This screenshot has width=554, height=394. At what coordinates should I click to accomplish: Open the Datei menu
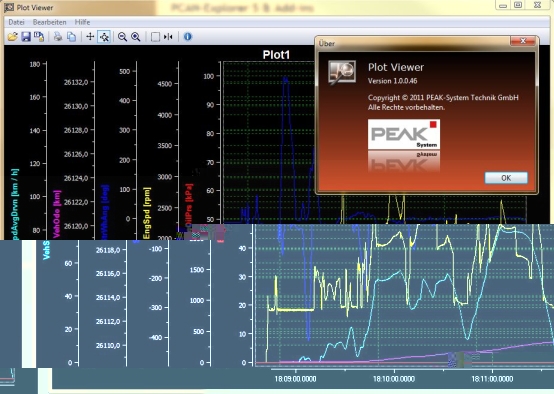[16, 22]
